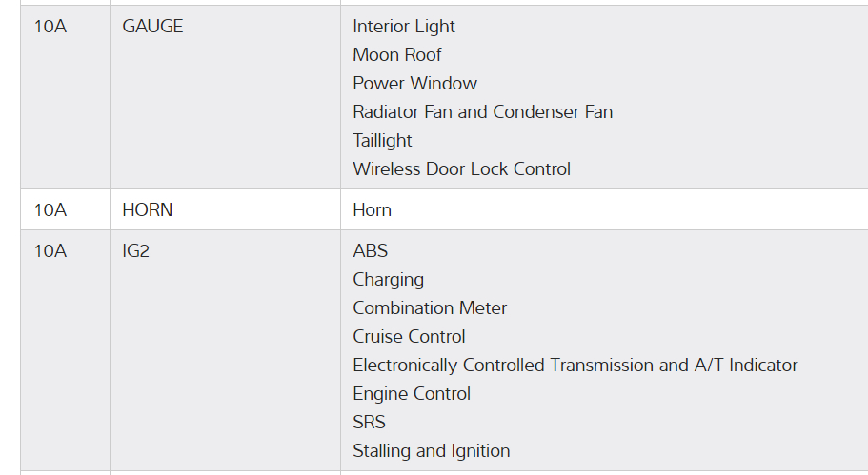
Task: Click the Cruise Control text
Action: tap(409, 337)
